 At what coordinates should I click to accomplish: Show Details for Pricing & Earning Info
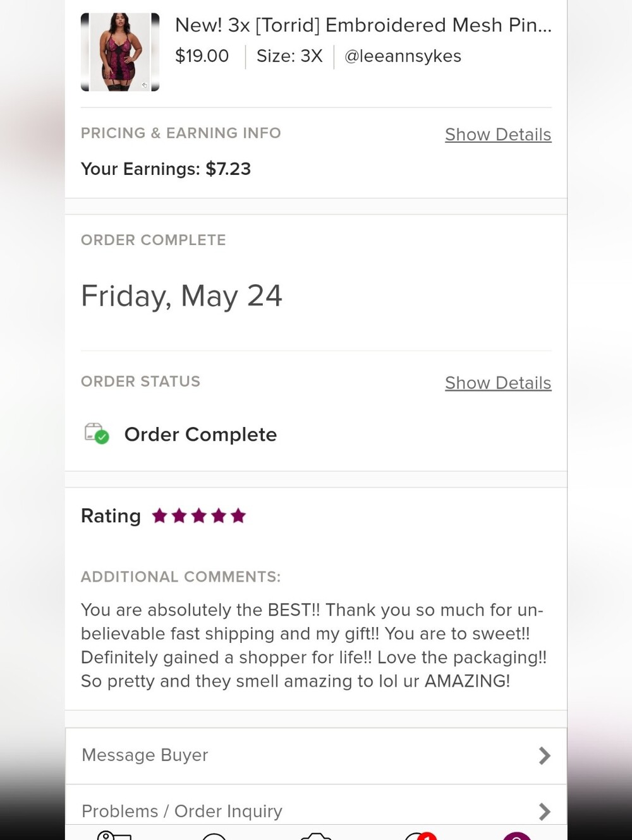498,135
